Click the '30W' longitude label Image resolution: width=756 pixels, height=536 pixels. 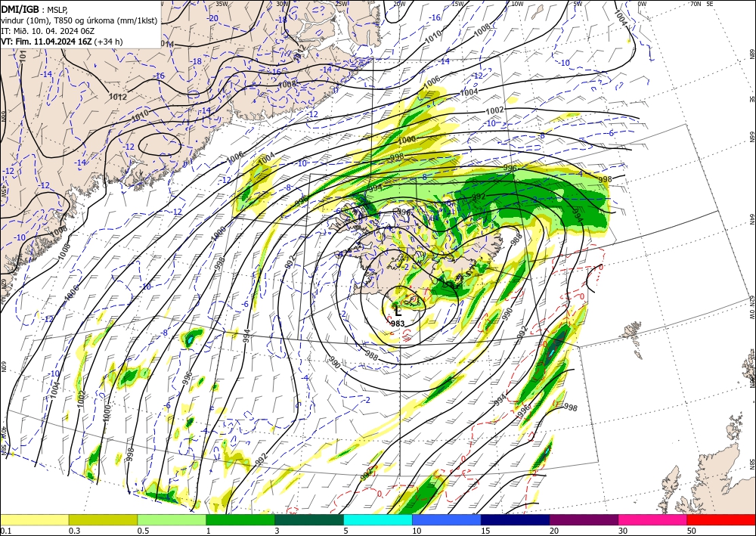[282, 4]
